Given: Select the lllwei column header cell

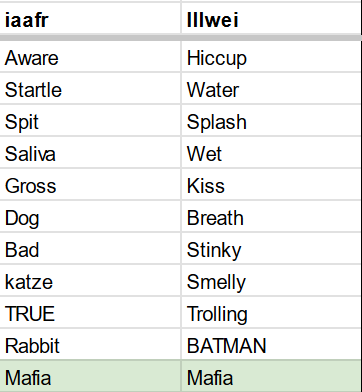Looking at the screenshot, I should (x=271, y=18).
